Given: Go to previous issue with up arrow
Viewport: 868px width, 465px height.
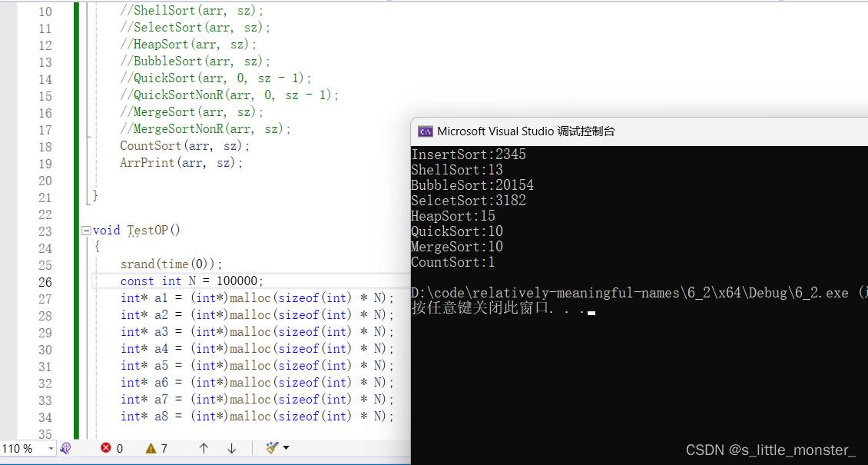Looking at the screenshot, I should click(x=204, y=448).
